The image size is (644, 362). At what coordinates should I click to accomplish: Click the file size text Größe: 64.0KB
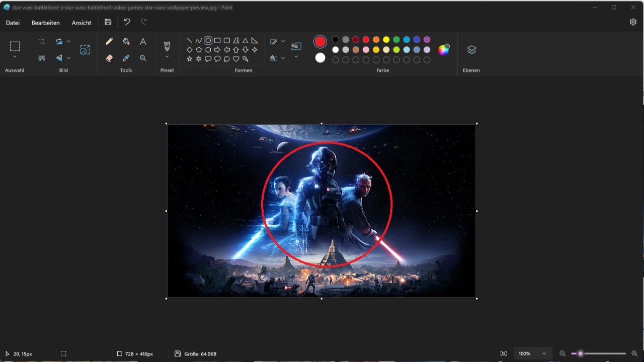tap(200, 354)
